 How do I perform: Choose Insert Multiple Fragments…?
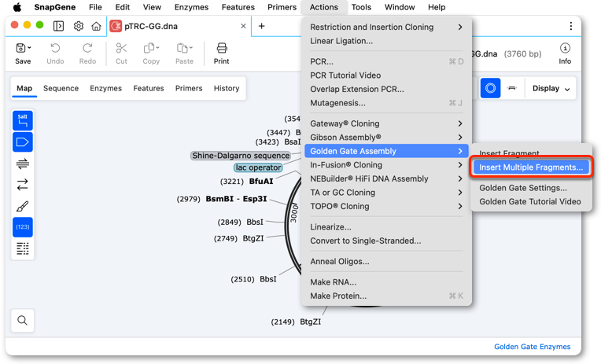tap(531, 167)
